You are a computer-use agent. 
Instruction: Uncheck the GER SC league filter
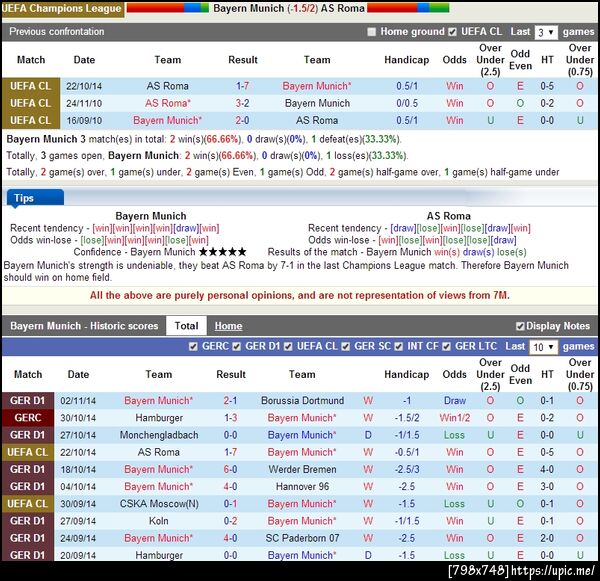click(x=346, y=347)
